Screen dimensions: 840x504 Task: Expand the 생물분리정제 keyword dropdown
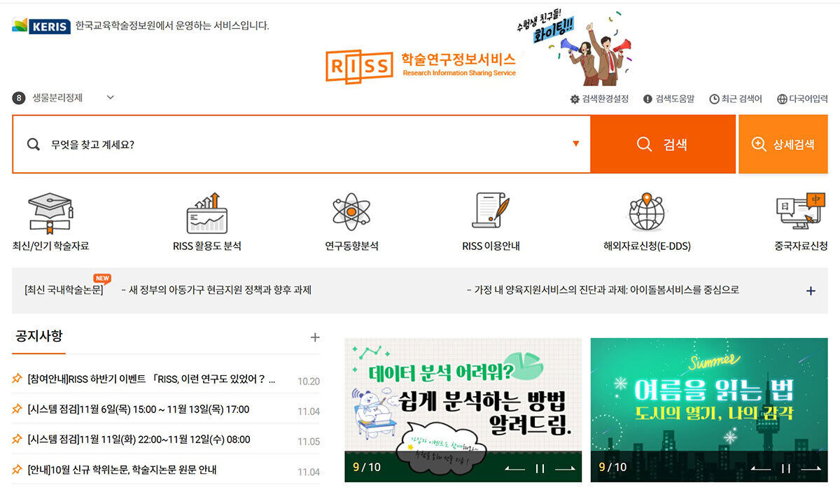point(110,97)
